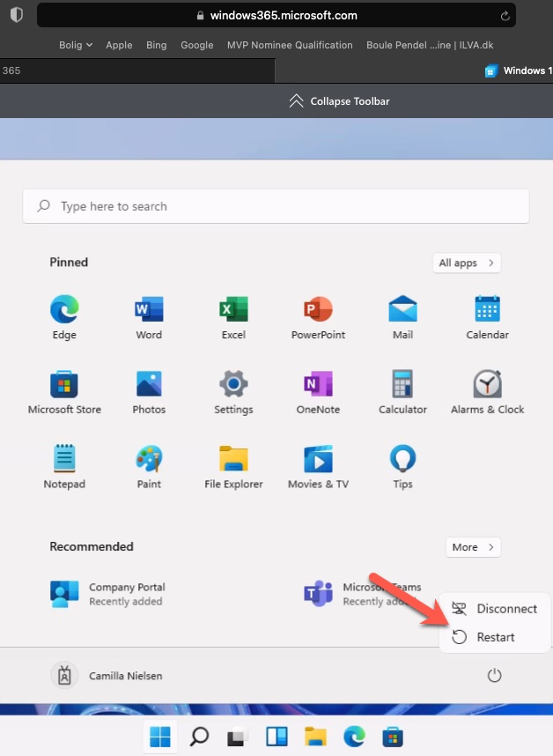Click the power button icon
The height and width of the screenshot is (756, 553).
[x=494, y=676]
